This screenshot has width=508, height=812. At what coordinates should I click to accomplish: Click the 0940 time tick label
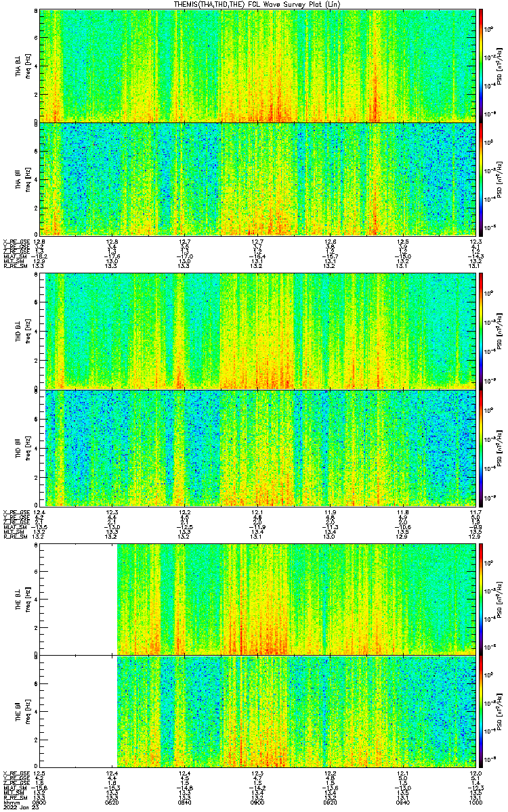[x=403, y=802]
